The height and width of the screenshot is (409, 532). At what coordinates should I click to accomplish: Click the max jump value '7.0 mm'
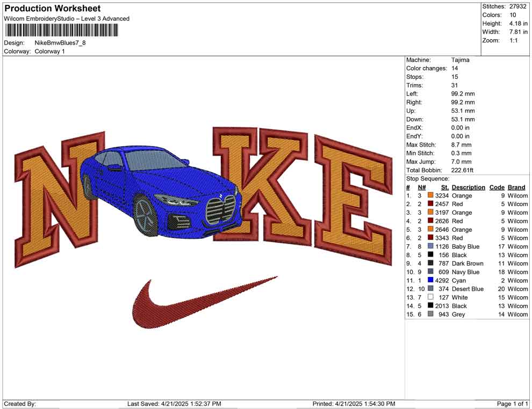pos(462,162)
